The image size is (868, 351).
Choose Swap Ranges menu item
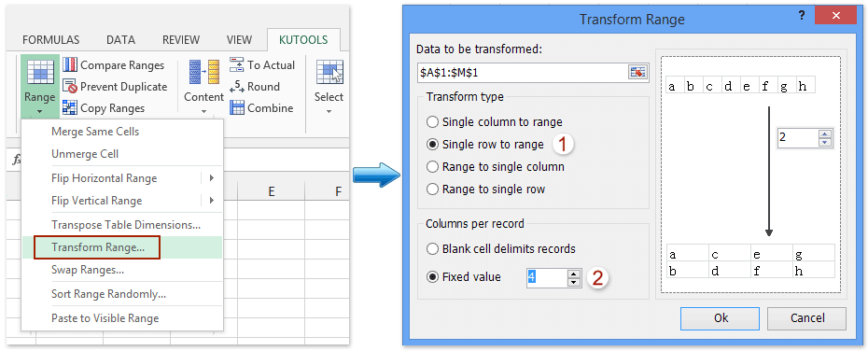click(x=121, y=270)
